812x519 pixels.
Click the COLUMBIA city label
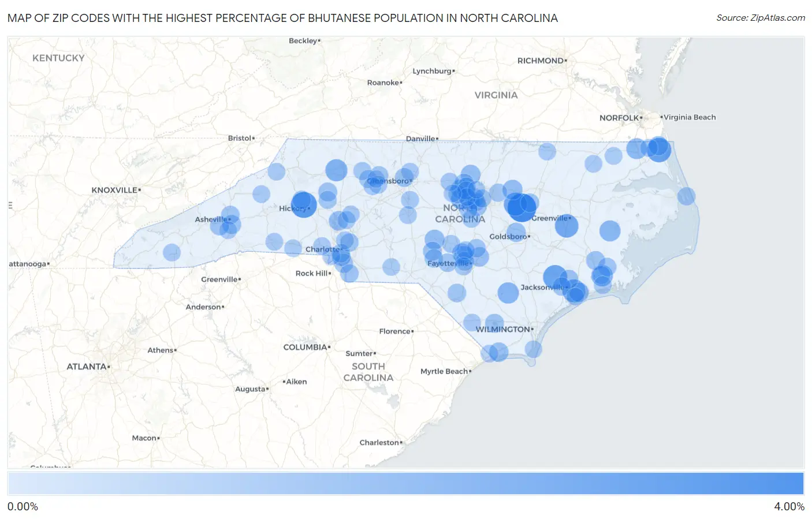305,347
